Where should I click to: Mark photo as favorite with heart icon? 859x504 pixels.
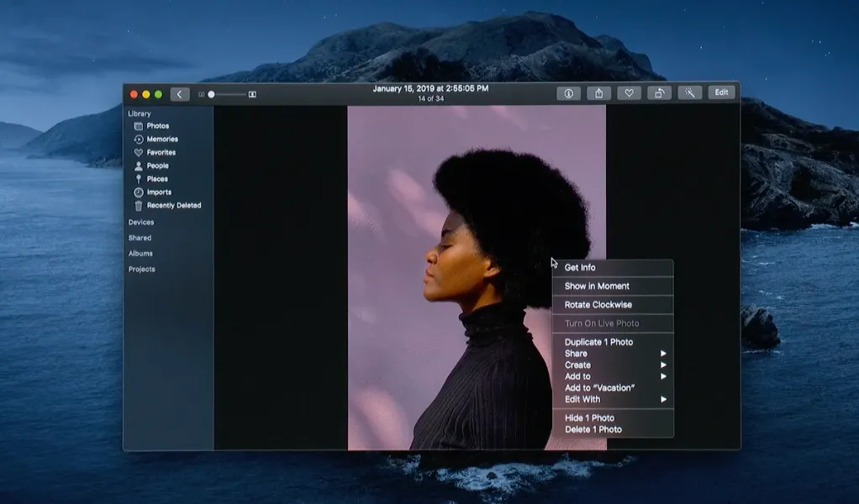[629, 93]
